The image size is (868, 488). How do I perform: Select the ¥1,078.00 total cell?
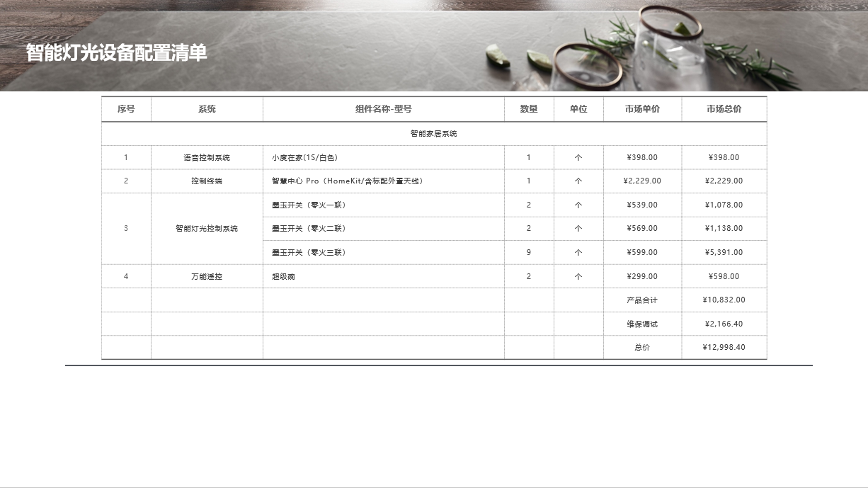coord(724,205)
